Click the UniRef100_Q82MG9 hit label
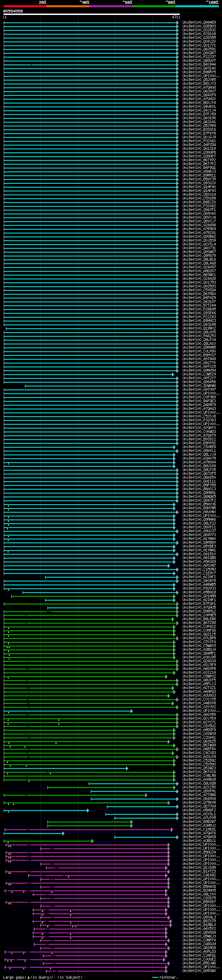This screenshot has height=980, width=222. click(x=199, y=948)
